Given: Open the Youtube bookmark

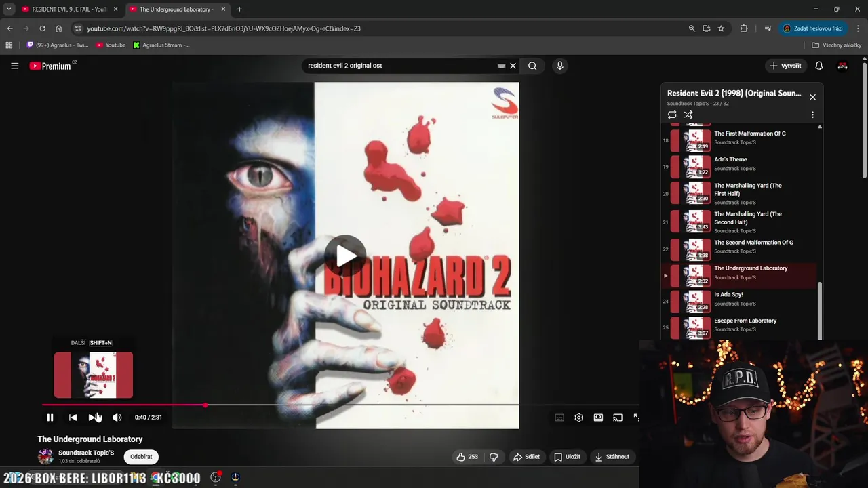Looking at the screenshot, I should click(111, 45).
